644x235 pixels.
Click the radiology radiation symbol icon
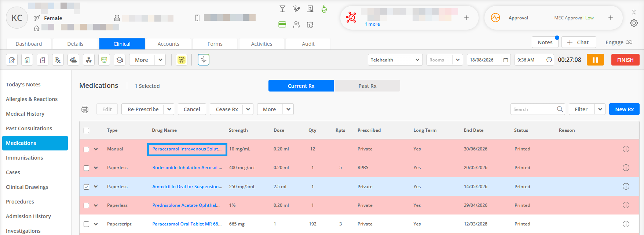[89, 60]
